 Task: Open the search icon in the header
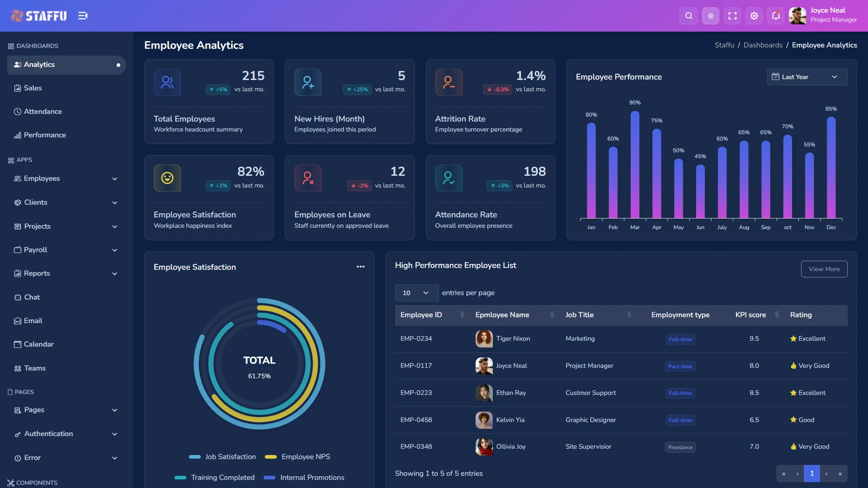[x=689, y=16]
